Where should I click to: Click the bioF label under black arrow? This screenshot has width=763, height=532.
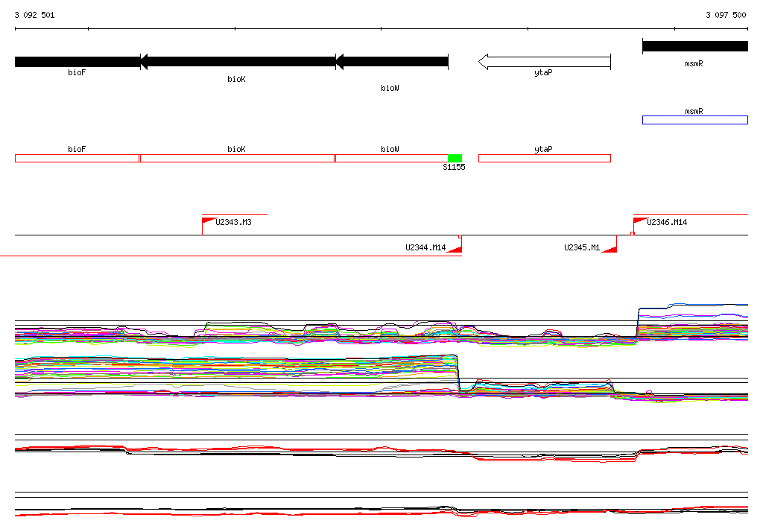pyautogui.click(x=77, y=72)
